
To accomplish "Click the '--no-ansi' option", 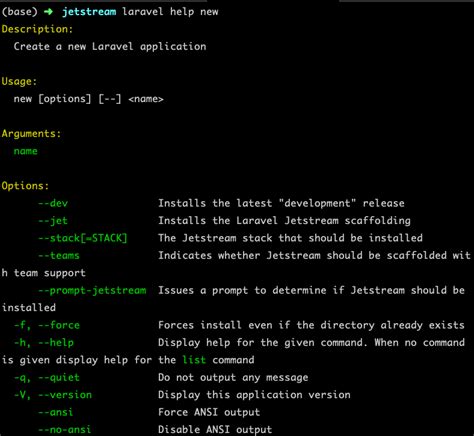I will click(65, 429).
